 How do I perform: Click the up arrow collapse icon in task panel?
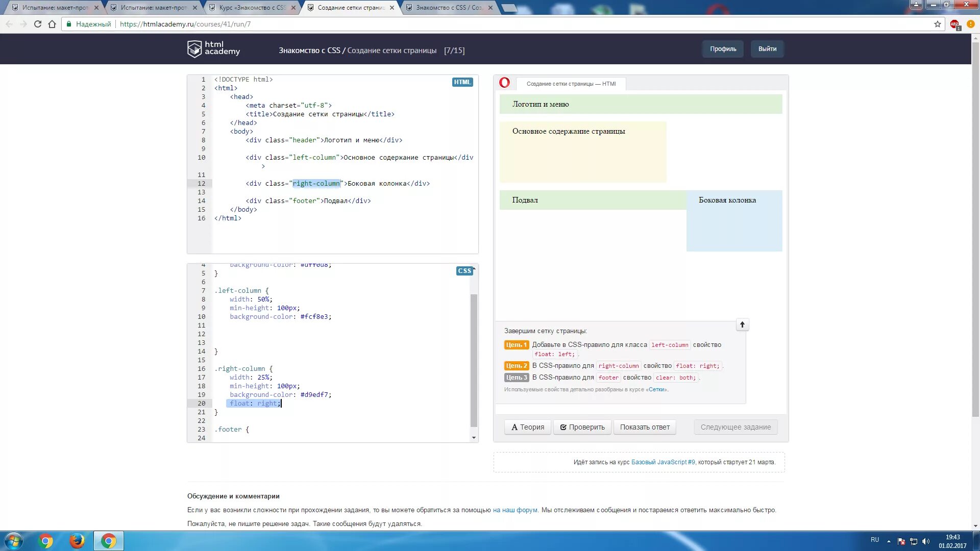pos(742,324)
